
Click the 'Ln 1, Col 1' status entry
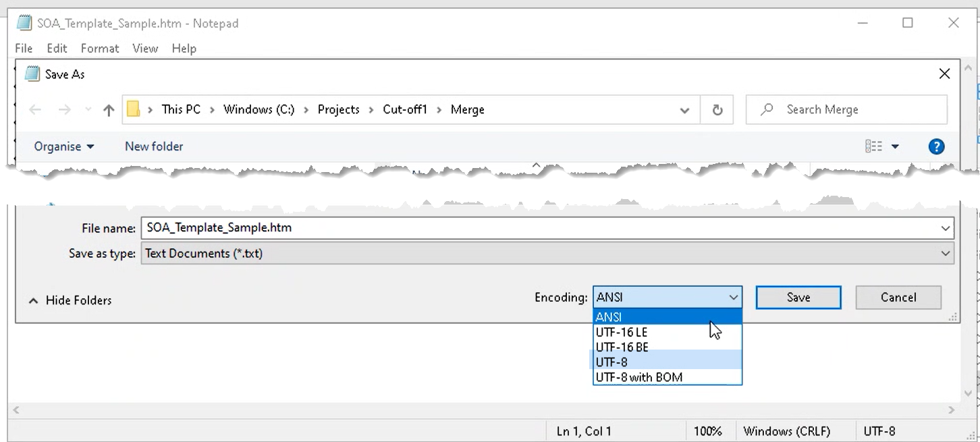tap(584, 431)
